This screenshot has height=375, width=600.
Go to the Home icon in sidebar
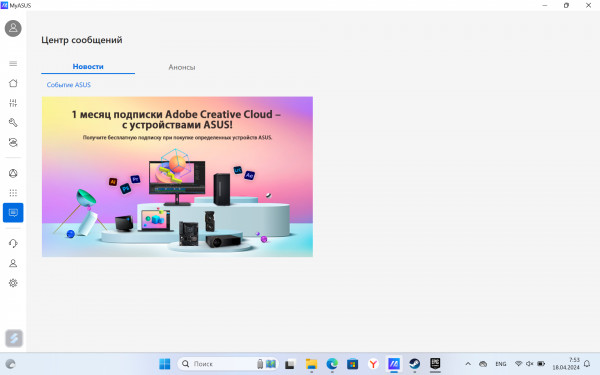tap(13, 83)
